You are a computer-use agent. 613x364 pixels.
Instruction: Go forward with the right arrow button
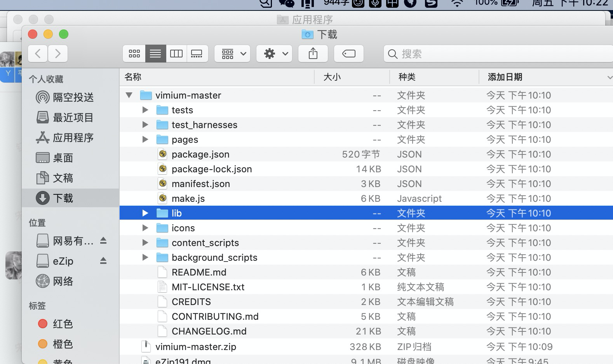[x=58, y=54]
